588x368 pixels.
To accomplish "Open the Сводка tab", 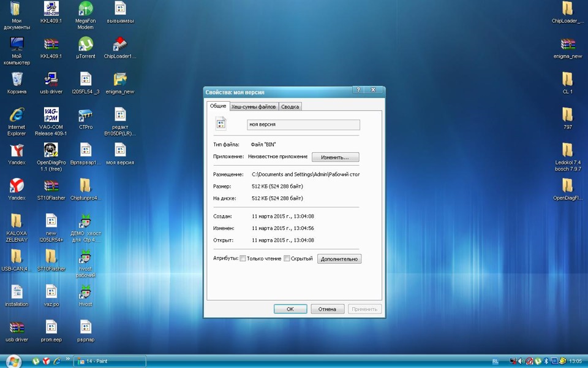I will click(290, 107).
